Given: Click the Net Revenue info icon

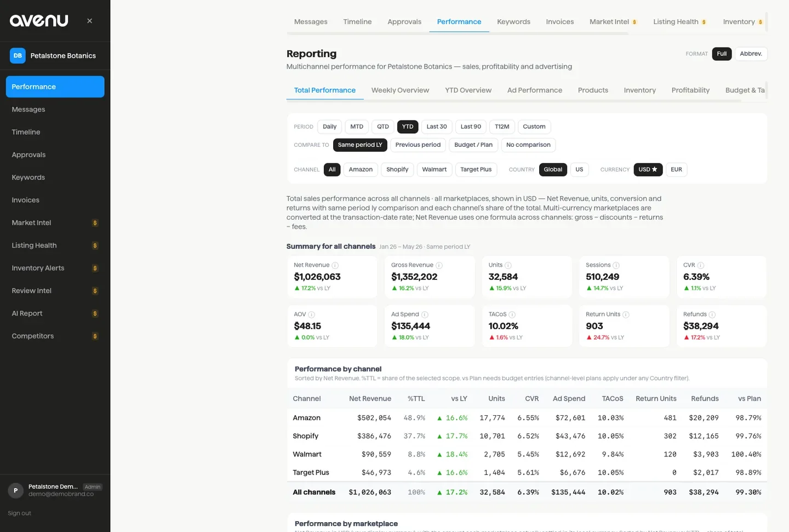Looking at the screenshot, I should coord(335,265).
